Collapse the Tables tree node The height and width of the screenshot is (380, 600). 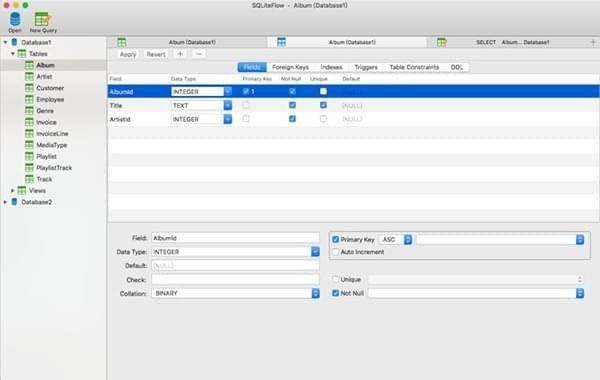click(13, 54)
